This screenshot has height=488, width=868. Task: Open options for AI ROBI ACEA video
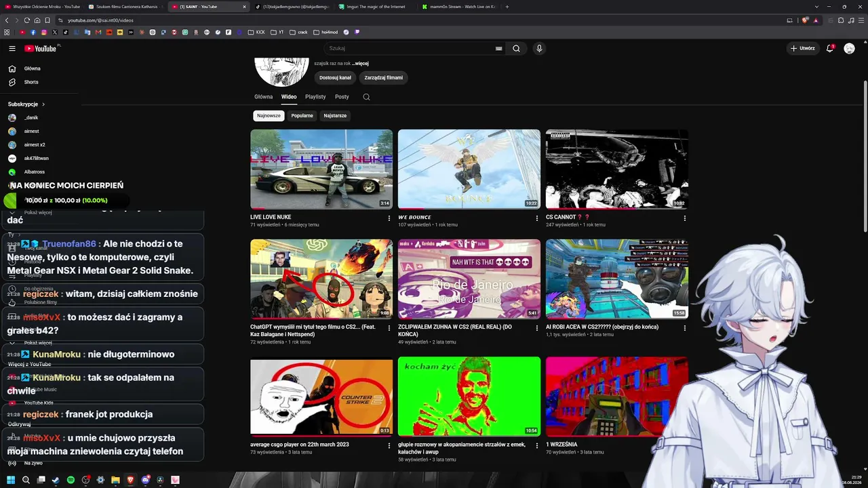pos(685,328)
